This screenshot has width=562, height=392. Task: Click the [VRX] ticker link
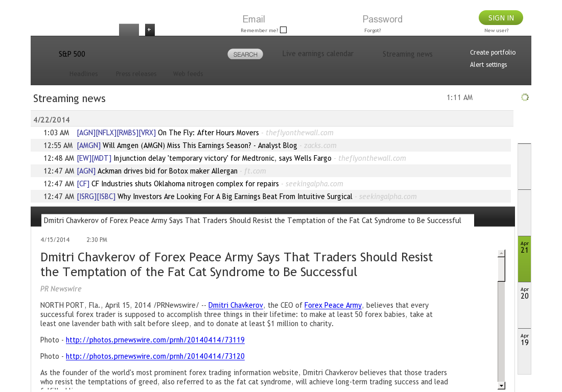(147, 133)
